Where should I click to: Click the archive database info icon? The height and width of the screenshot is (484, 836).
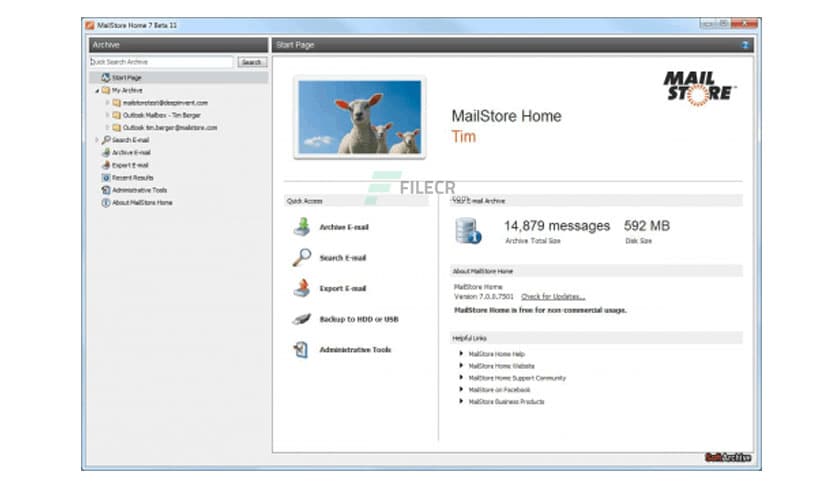coord(468,231)
